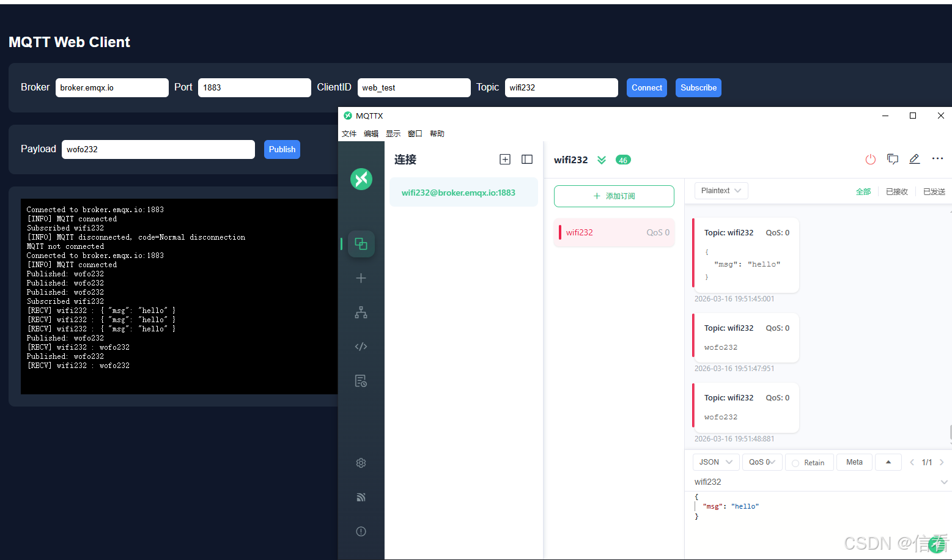
Task: Open the three-dots more menu
Action: point(937,158)
